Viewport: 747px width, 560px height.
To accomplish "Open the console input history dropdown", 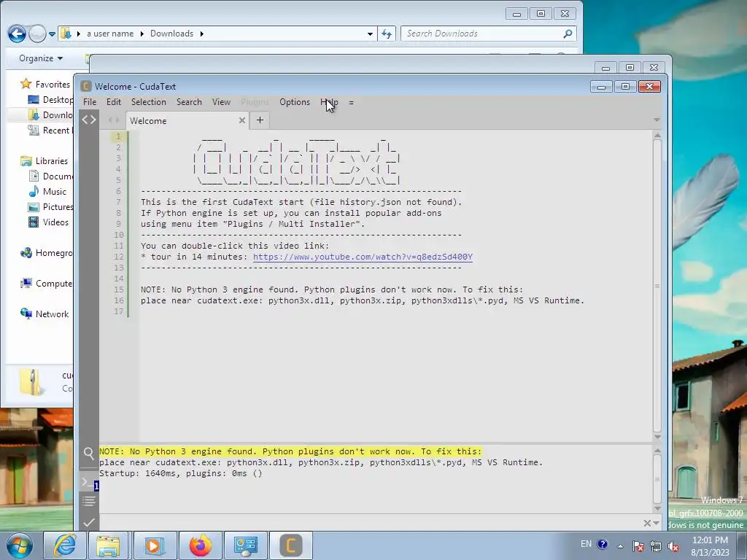I will pos(656,524).
